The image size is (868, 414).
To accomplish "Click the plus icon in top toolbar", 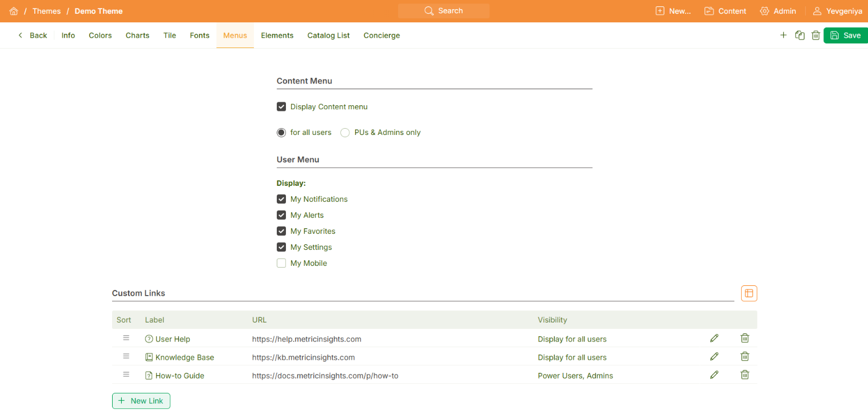I will [x=783, y=35].
